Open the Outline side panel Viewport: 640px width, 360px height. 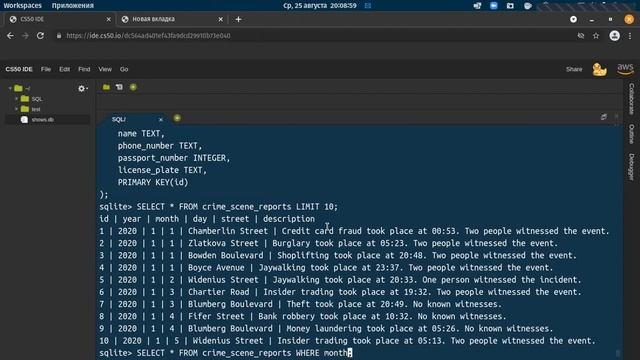631,134
